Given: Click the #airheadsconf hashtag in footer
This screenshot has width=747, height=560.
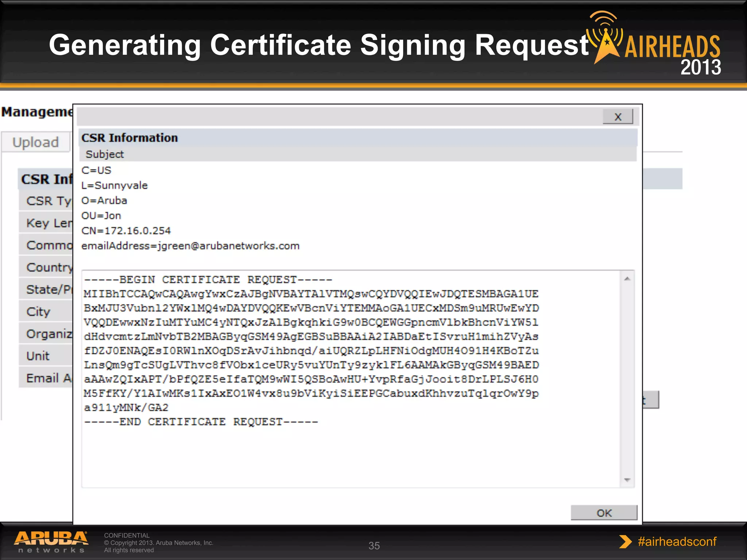Looking at the screenshot, I should click(677, 542).
